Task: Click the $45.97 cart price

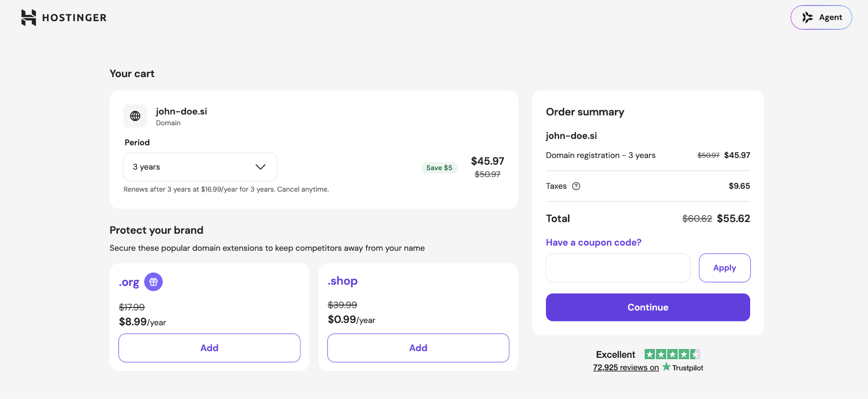Action: (x=487, y=161)
